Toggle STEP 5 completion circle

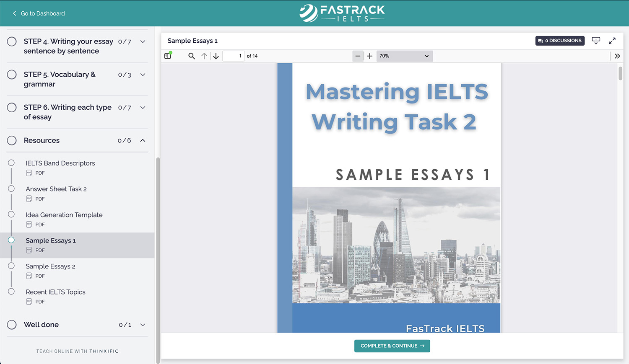(12, 75)
